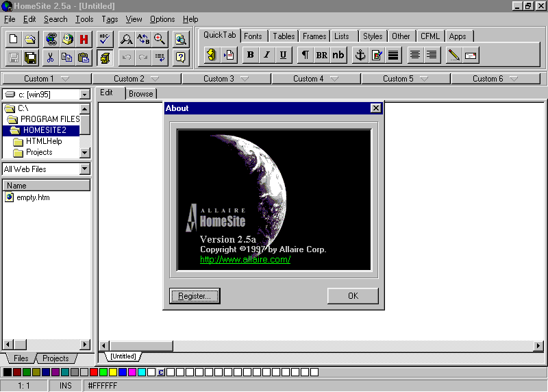548x392 pixels.
Task: Run the ABC spell check icon
Action: 105,39
